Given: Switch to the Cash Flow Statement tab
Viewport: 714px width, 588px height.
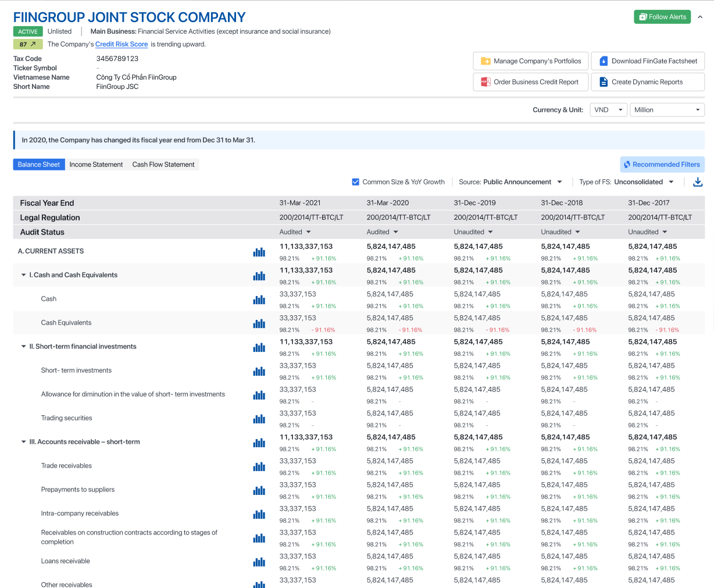Looking at the screenshot, I should pyautogui.click(x=163, y=165).
